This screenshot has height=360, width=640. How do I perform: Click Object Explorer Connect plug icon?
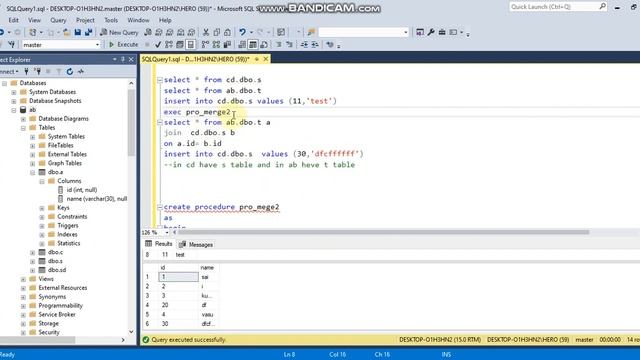pos(27,71)
